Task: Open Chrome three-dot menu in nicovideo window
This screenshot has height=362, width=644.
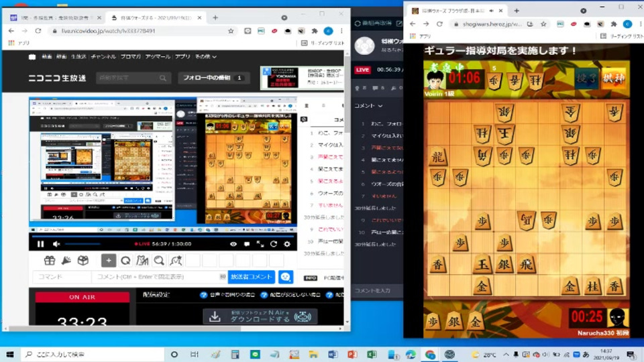Action: click(x=341, y=31)
